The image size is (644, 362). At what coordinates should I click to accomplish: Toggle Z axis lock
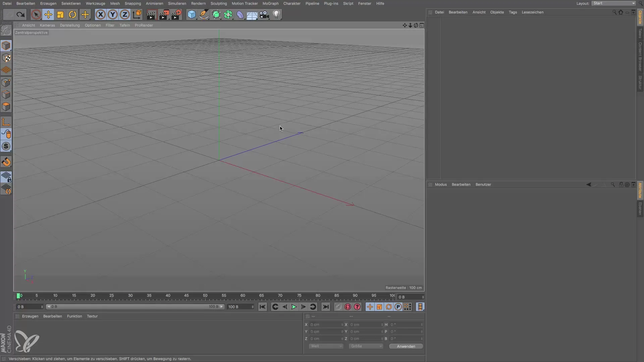(x=125, y=15)
